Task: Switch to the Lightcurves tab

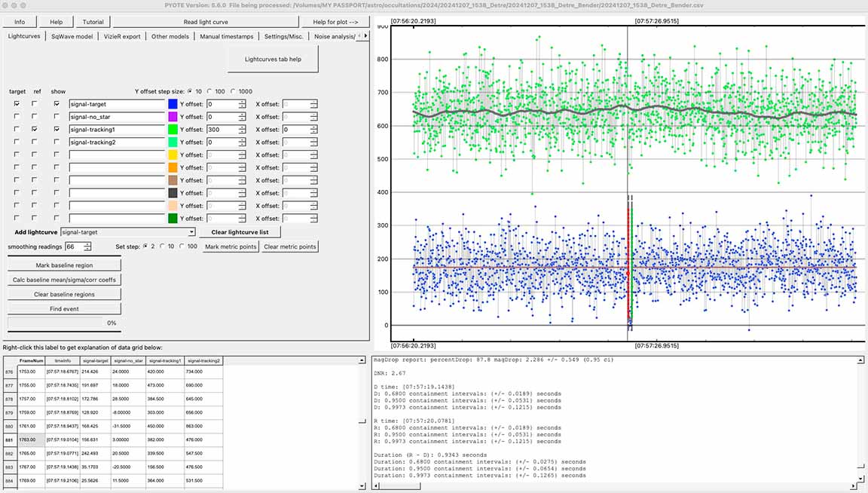Action: (x=24, y=36)
